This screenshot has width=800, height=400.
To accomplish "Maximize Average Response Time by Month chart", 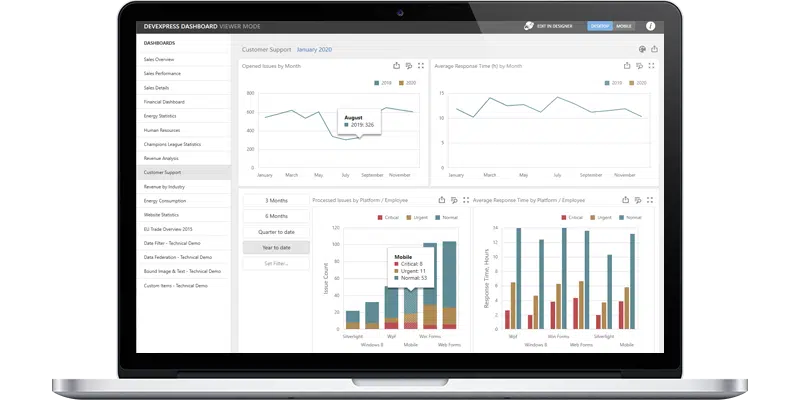I will pyautogui.click(x=652, y=66).
